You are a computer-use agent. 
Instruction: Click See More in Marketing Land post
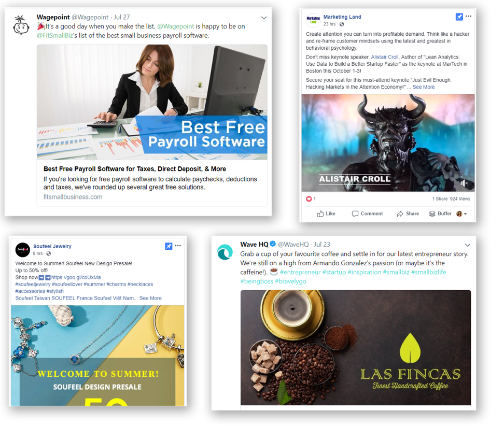coord(423,87)
